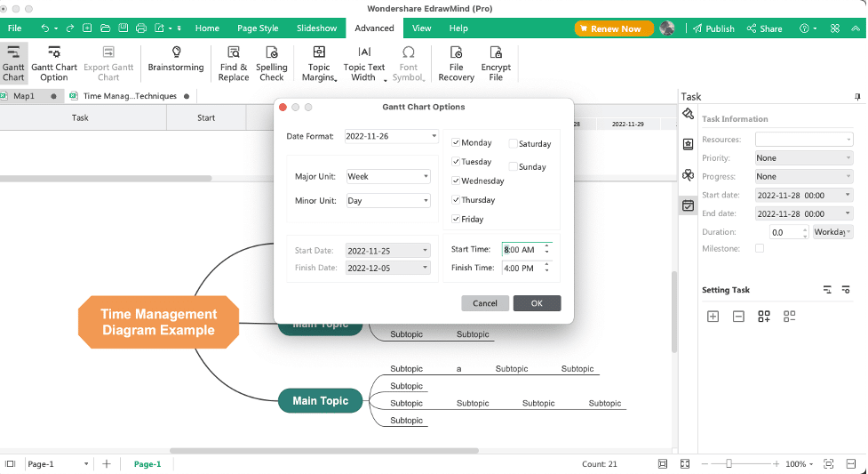Open the Finish Date dropdown
The image size is (868, 474).
click(387, 268)
